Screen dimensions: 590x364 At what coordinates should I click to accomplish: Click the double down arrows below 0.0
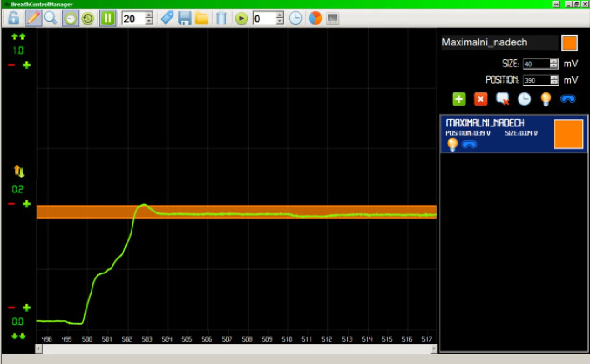[x=18, y=336]
